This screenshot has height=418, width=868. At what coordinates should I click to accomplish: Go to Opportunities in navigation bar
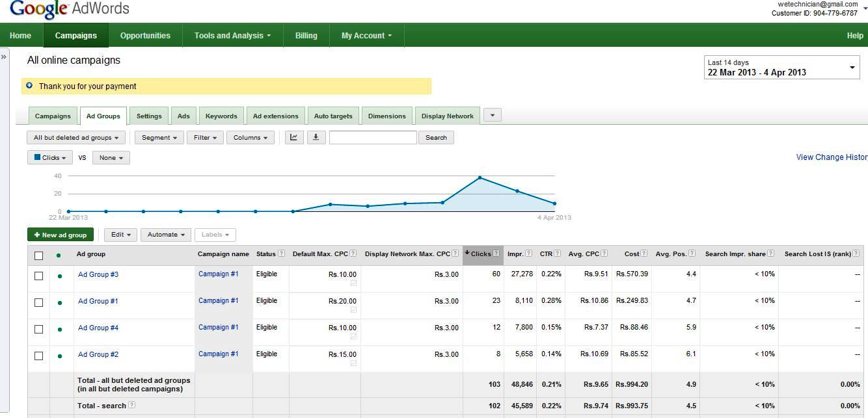(x=145, y=36)
